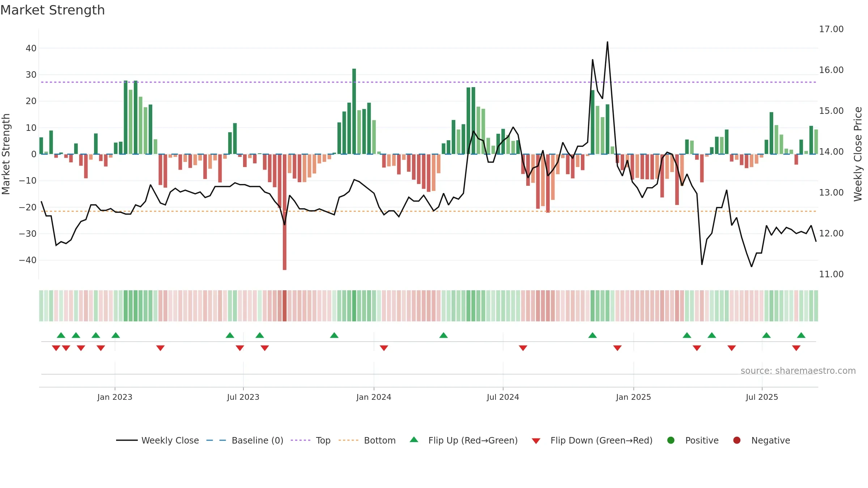
Task: Click the Jul 2023 axis label
Action: tap(243, 397)
